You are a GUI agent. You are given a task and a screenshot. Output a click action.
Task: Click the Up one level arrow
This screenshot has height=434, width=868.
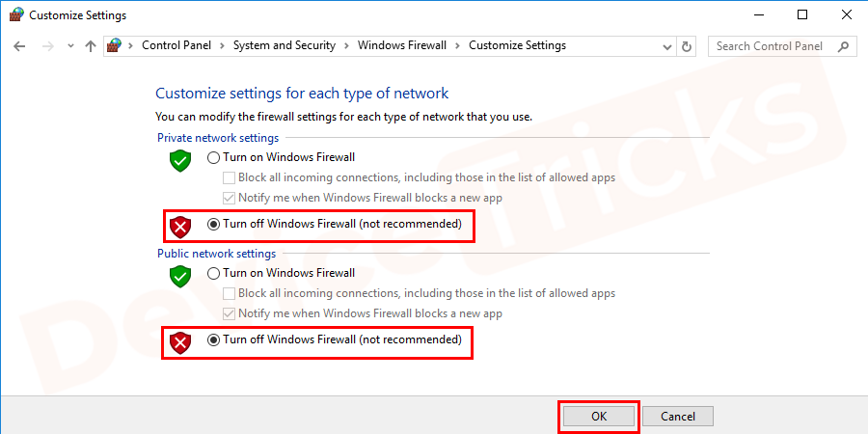point(91,46)
